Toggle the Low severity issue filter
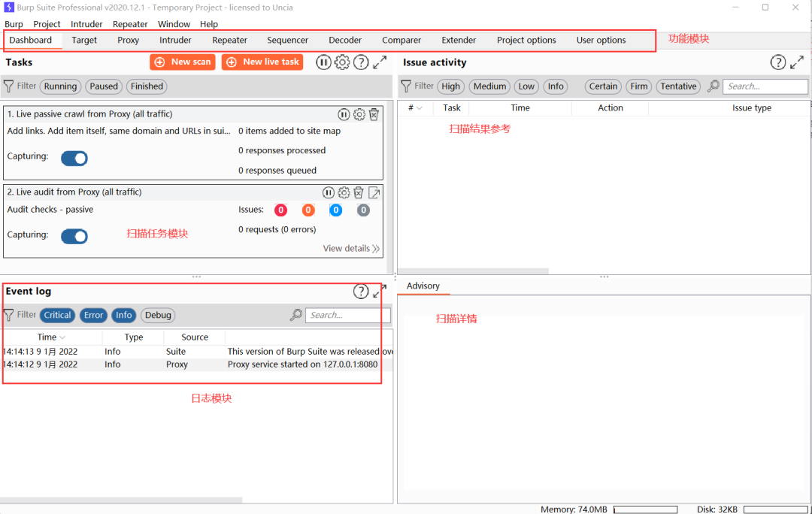812x514 pixels. [526, 86]
